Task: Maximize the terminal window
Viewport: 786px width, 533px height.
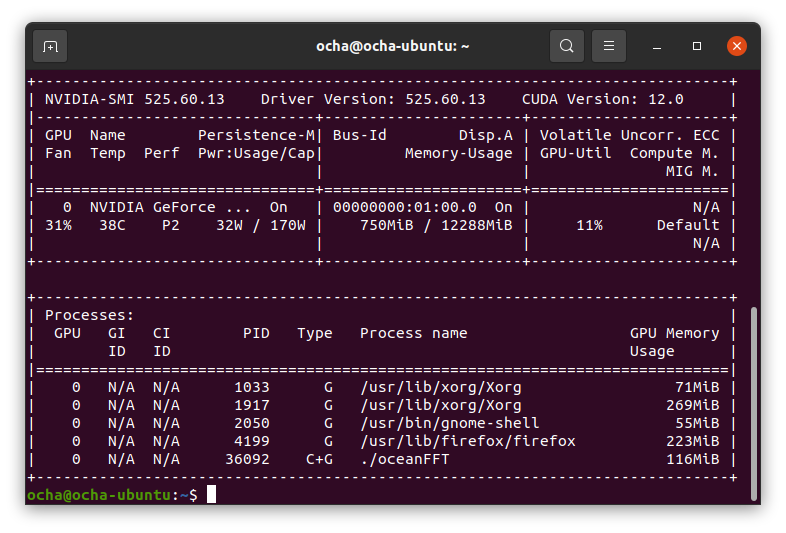Action: [697, 46]
